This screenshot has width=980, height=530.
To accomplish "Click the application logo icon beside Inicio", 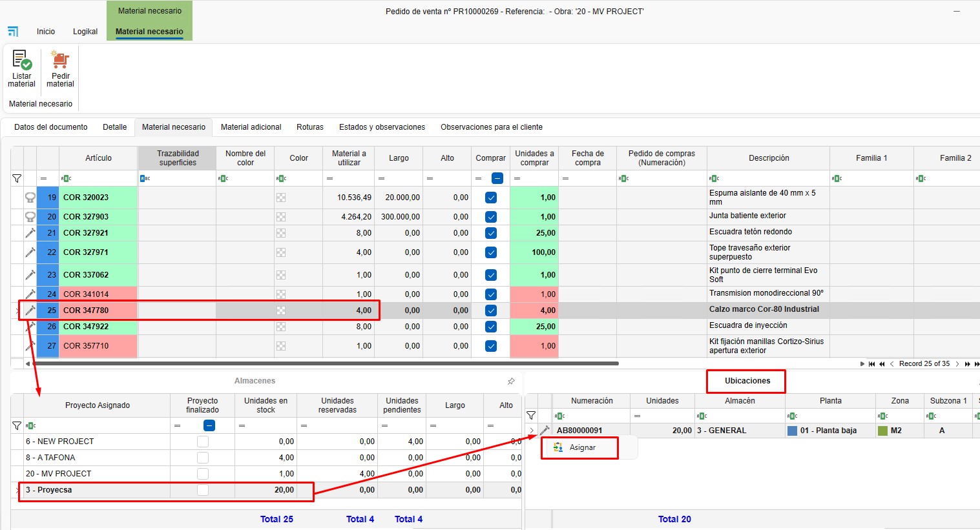I will point(13,31).
